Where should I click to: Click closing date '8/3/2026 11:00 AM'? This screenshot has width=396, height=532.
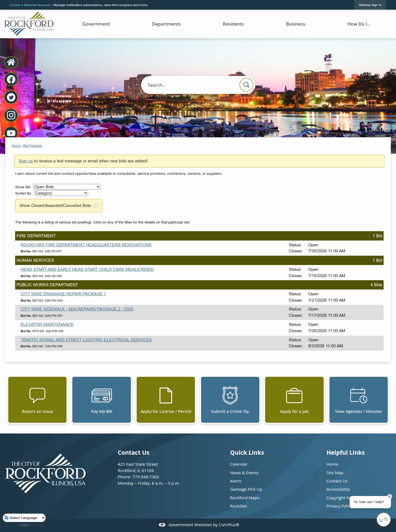click(325, 346)
